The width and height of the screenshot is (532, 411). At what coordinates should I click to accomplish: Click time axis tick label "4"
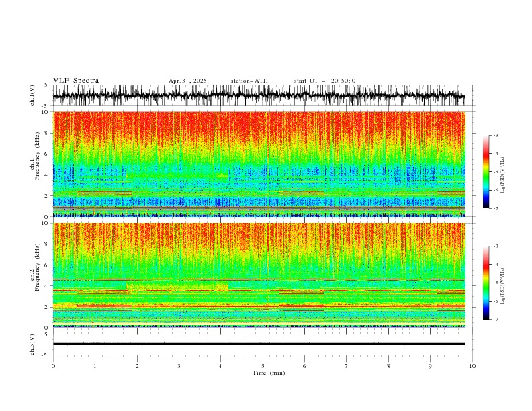(220, 366)
